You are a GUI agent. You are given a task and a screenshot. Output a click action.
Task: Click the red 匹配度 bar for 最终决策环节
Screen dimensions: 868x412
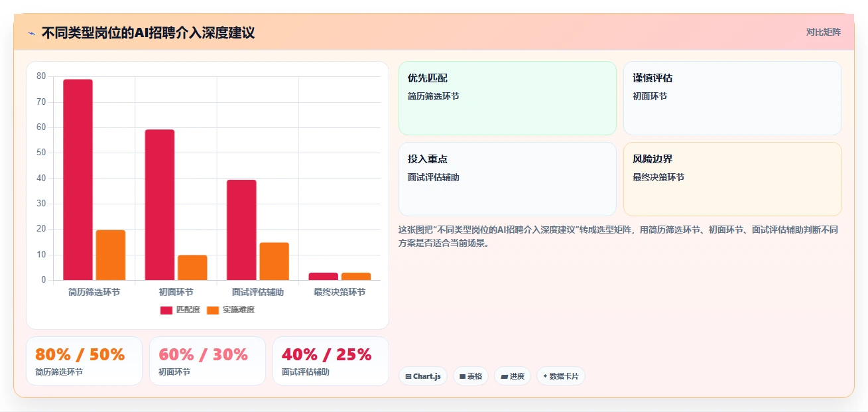323,276
